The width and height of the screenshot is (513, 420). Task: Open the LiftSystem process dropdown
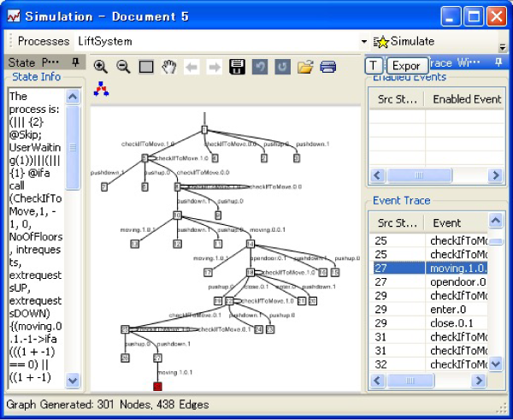point(363,41)
